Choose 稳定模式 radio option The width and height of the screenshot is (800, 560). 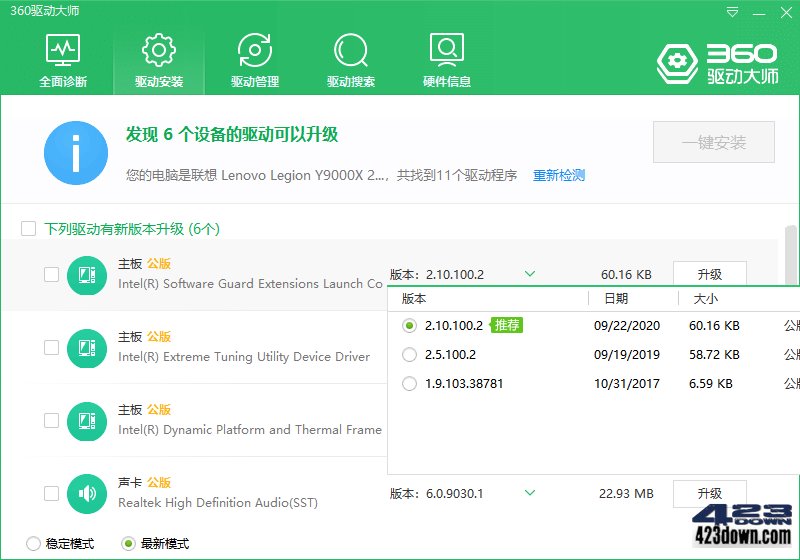(33, 544)
